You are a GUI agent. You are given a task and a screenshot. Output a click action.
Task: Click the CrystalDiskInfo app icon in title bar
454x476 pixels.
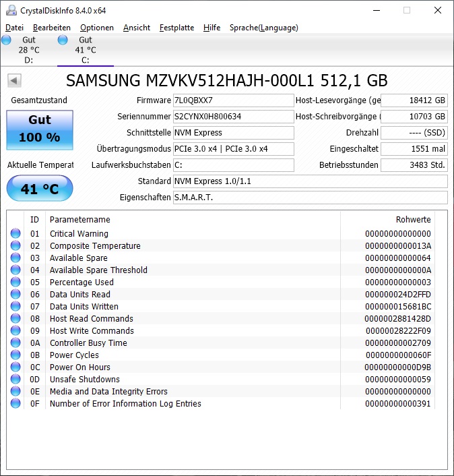click(11, 10)
